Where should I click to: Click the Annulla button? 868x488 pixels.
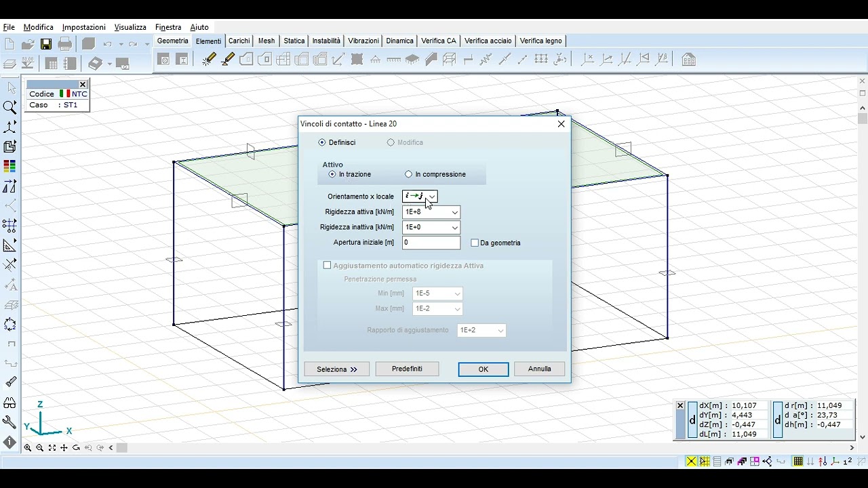540,369
